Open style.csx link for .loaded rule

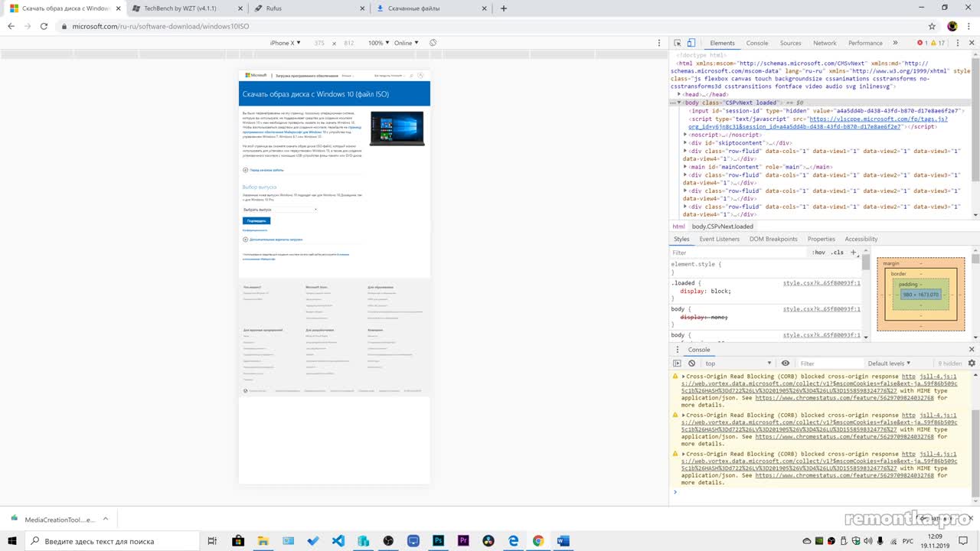coord(822,283)
